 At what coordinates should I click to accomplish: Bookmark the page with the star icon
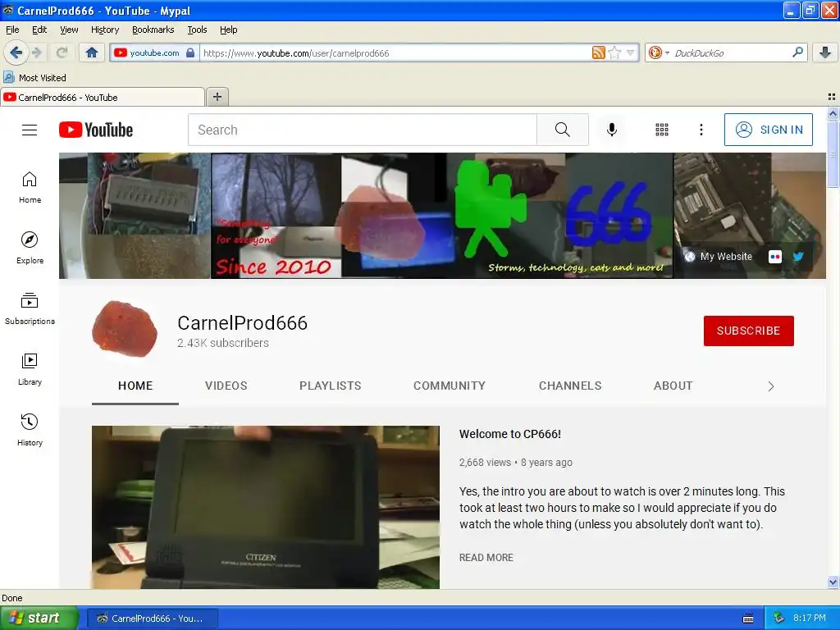point(614,52)
